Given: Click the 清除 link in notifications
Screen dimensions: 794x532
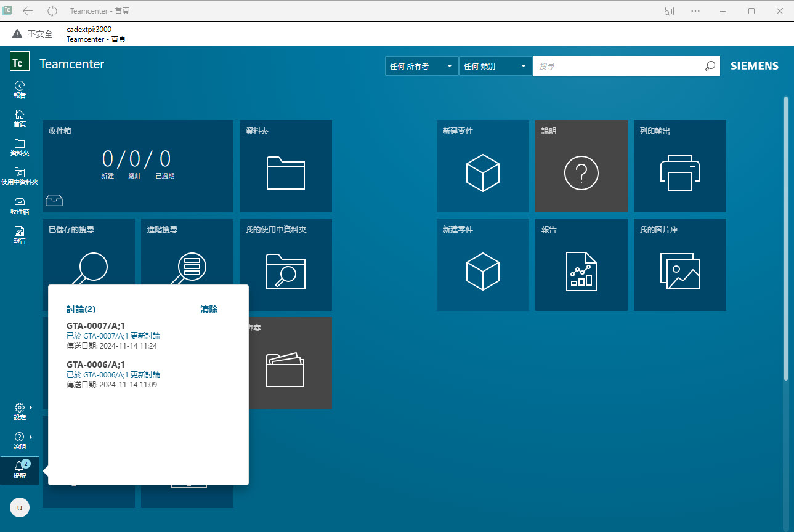Looking at the screenshot, I should pyautogui.click(x=209, y=309).
